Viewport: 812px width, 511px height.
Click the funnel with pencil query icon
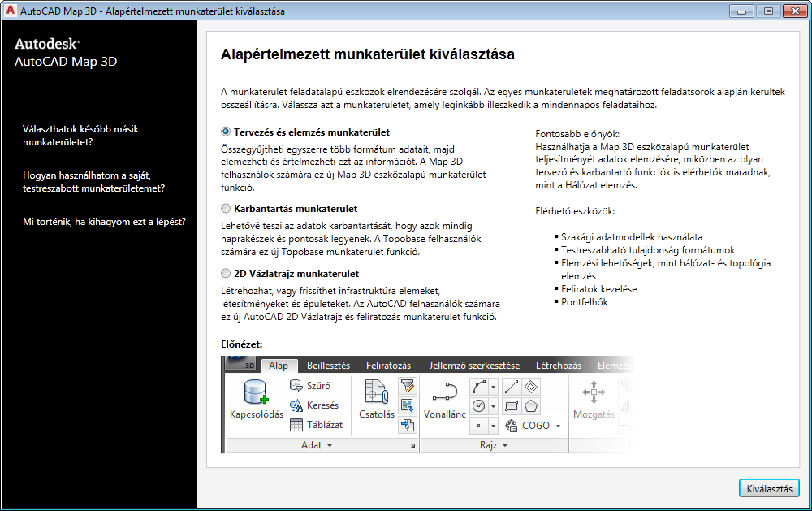(x=408, y=386)
